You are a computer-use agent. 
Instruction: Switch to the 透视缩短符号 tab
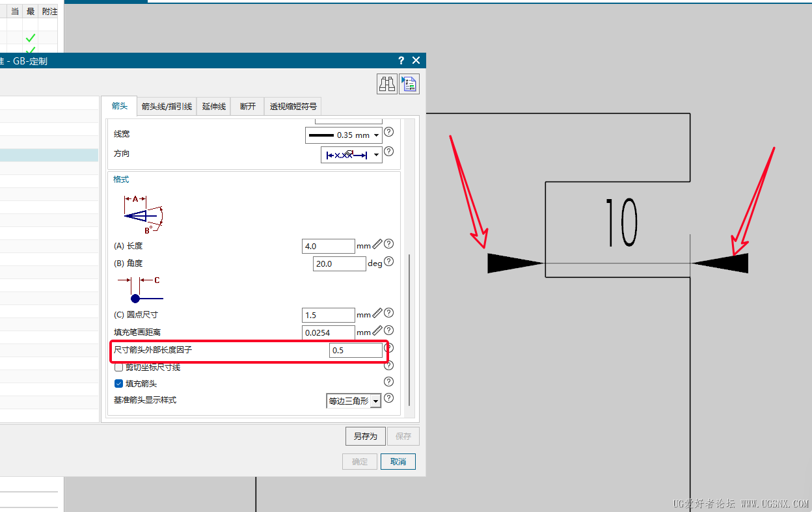coord(293,107)
